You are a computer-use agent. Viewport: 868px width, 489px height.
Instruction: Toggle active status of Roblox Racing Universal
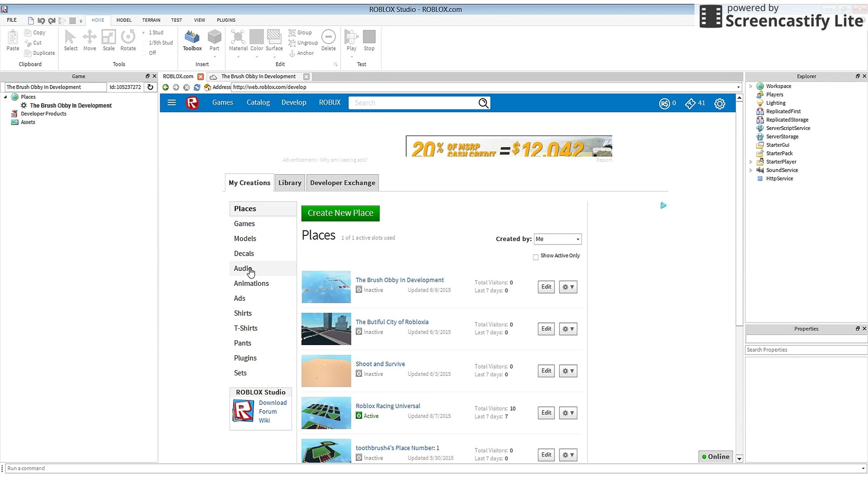pyautogui.click(x=359, y=416)
